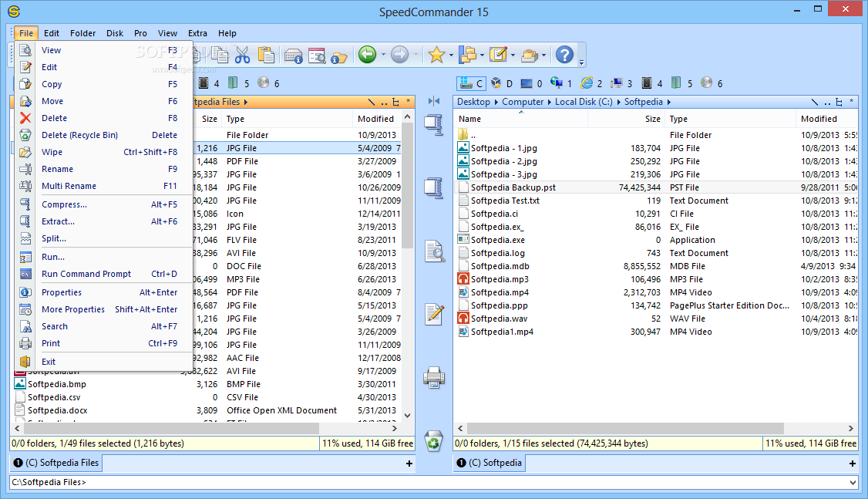This screenshot has height=499, width=868.
Task: Sort right panel by Size column header
Action: pos(626,119)
